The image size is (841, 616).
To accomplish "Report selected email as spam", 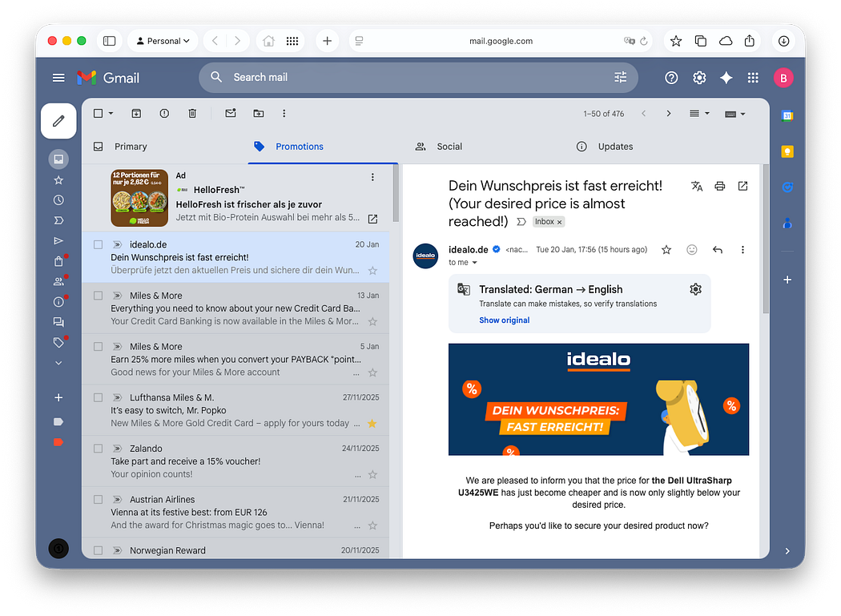I will [164, 113].
